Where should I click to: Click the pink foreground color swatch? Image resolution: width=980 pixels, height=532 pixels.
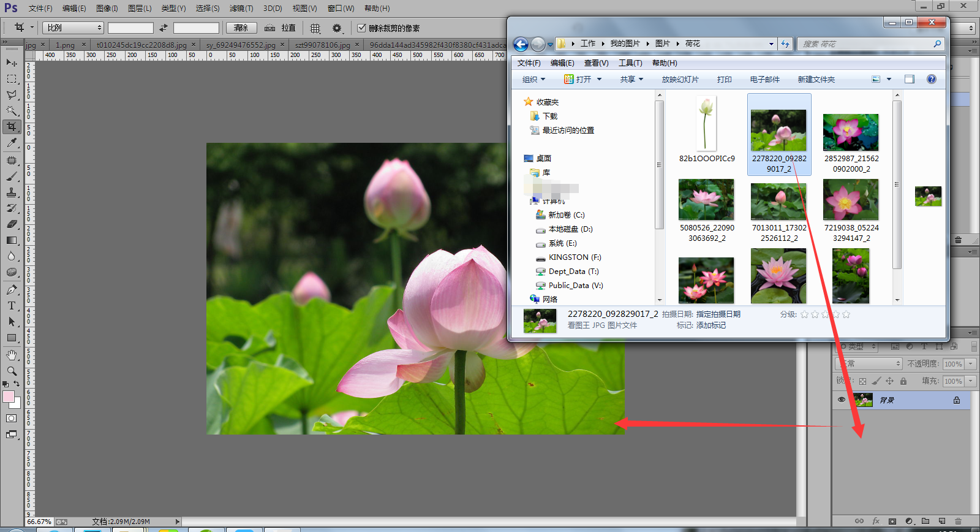point(9,397)
